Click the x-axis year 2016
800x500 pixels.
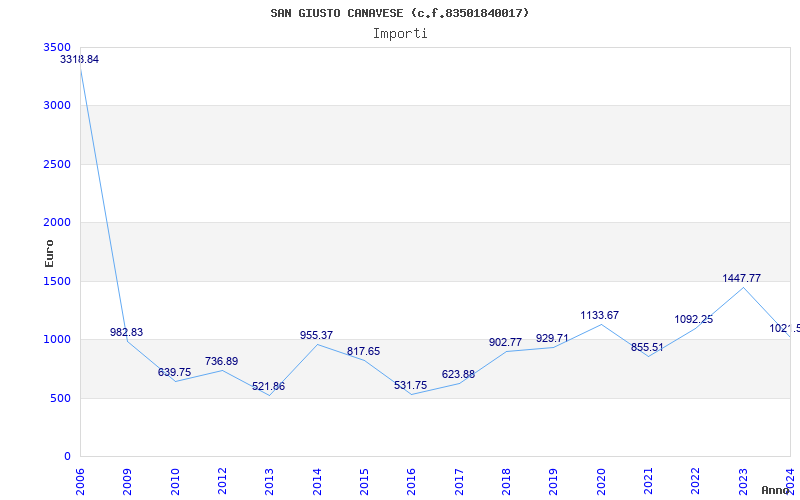412,482
